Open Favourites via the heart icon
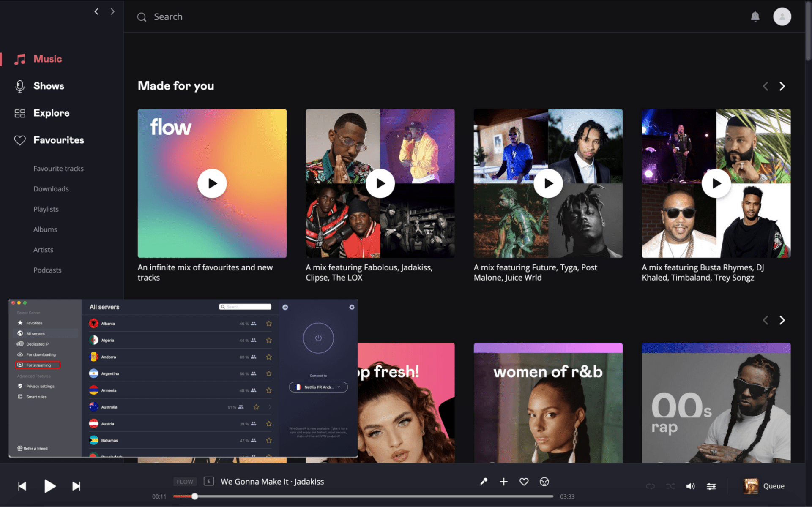The image size is (812, 507). coord(19,140)
